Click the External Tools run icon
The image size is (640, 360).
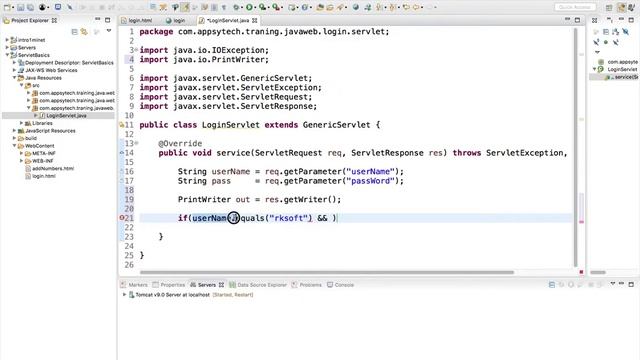[x=276, y=7]
